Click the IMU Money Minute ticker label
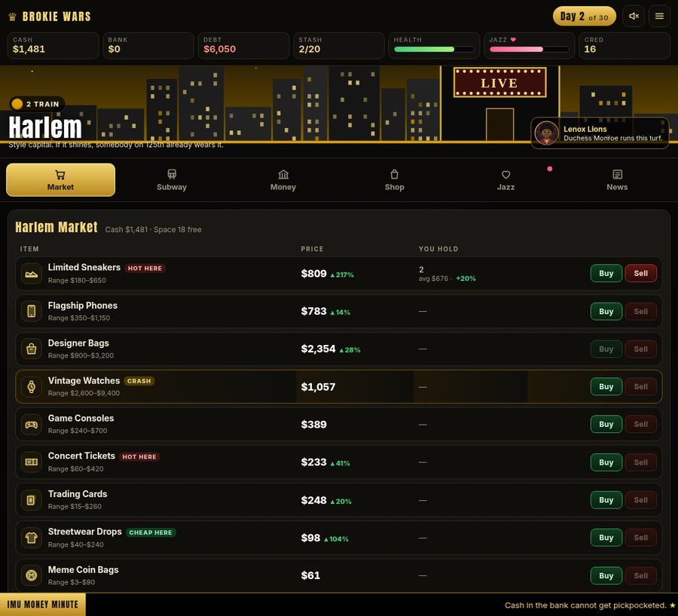This screenshot has height=616, width=678. [x=43, y=605]
